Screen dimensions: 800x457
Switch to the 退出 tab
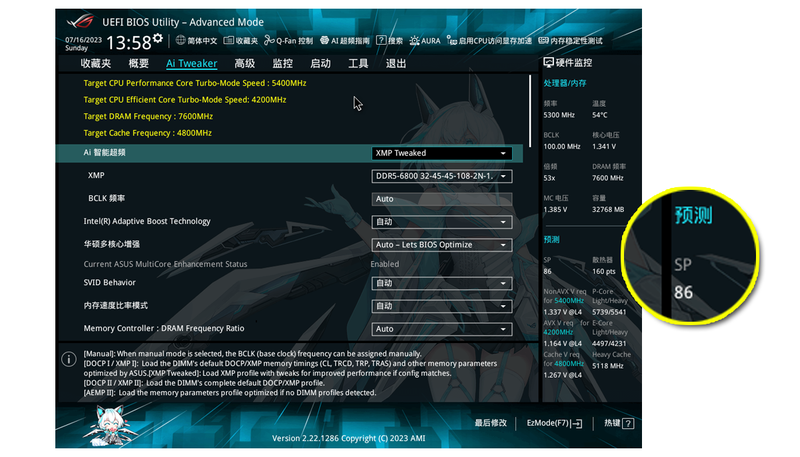point(396,63)
